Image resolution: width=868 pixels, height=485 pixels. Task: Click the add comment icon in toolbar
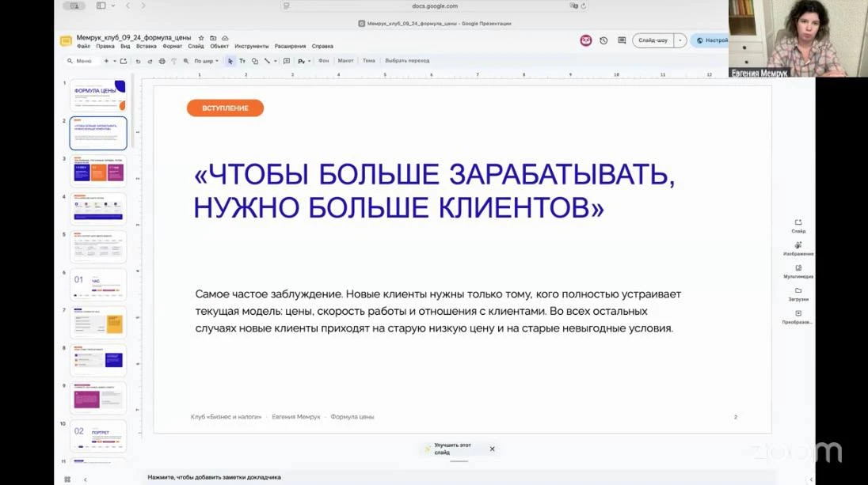coord(286,61)
